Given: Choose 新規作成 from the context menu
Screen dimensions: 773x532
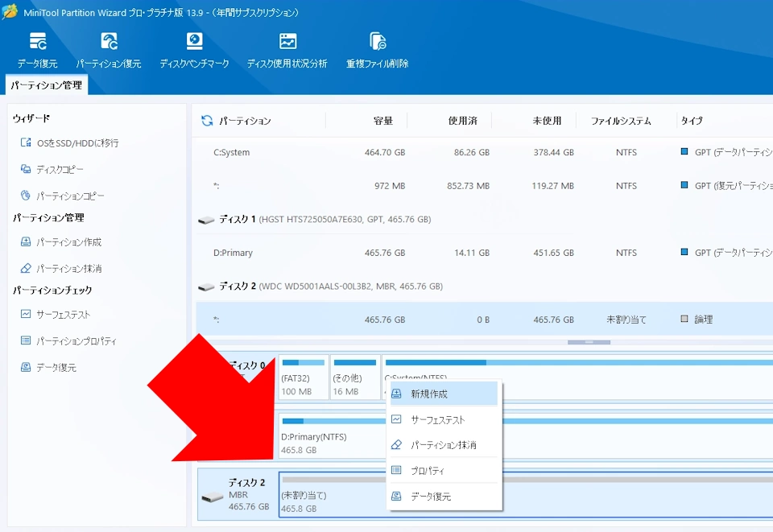Looking at the screenshot, I should pos(444,394).
